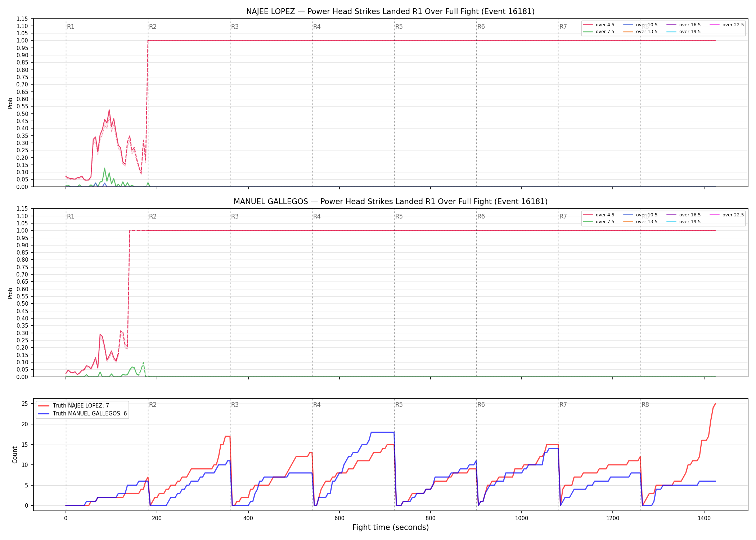Click R1 round marker in Najee Lopez chart
The height and width of the screenshot is (540, 756).
pos(71,27)
